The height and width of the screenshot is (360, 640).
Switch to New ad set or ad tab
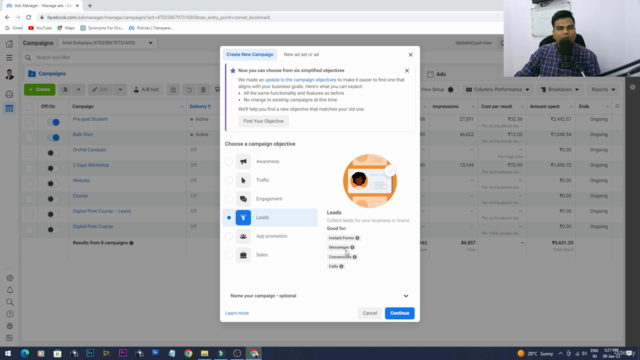pyautogui.click(x=301, y=54)
